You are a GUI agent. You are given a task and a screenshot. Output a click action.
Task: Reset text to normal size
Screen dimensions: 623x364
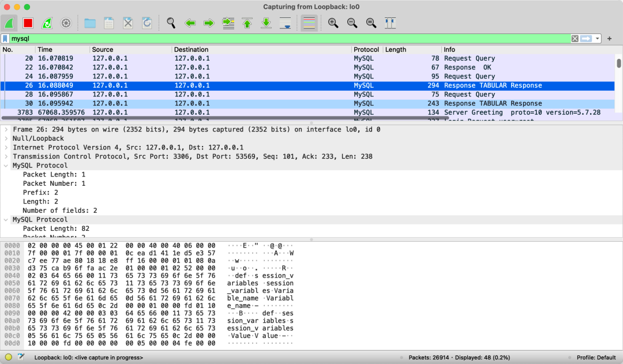pyautogui.click(x=371, y=23)
